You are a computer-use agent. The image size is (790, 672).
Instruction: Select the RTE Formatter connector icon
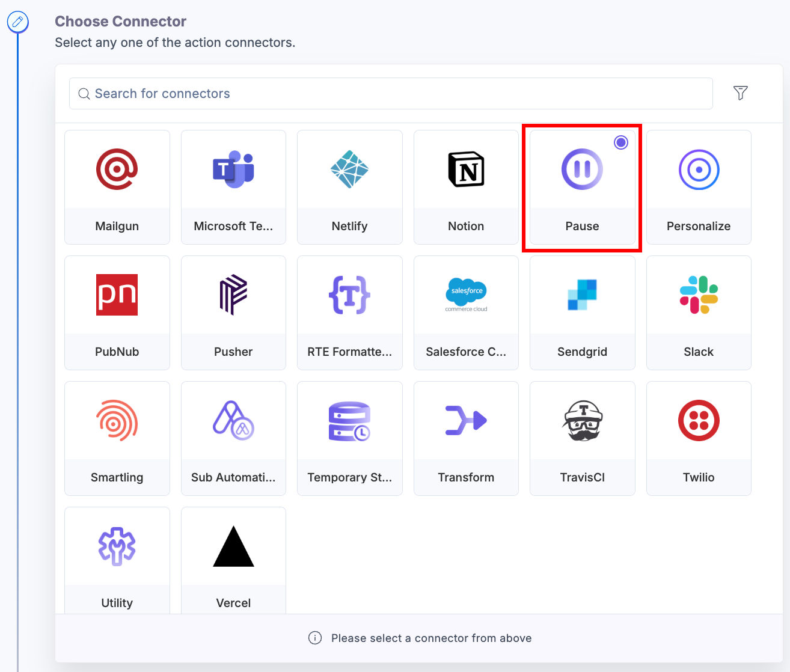click(x=349, y=295)
